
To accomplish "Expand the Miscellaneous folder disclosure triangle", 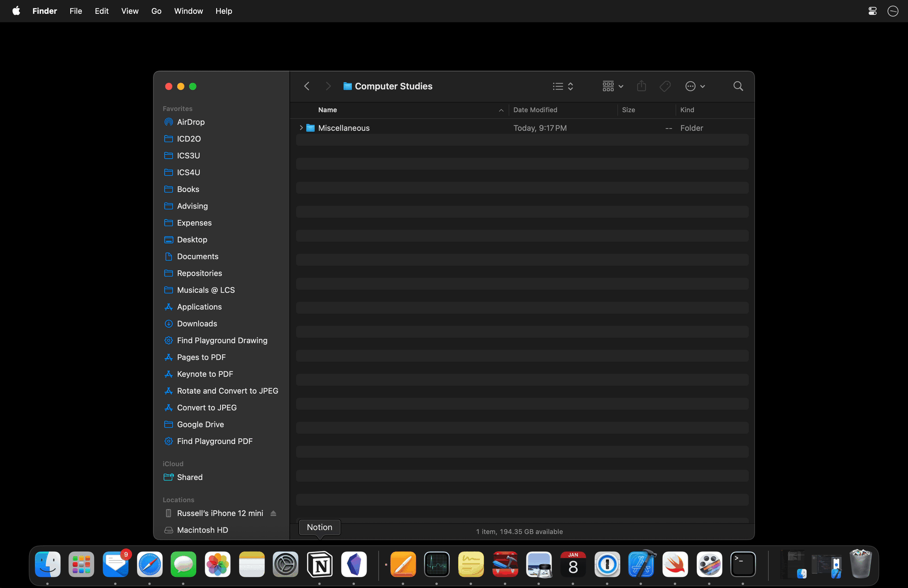I will [x=301, y=128].
